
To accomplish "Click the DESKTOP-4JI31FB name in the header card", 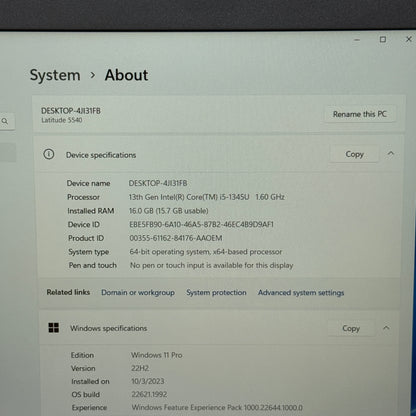I will [71, 111].
